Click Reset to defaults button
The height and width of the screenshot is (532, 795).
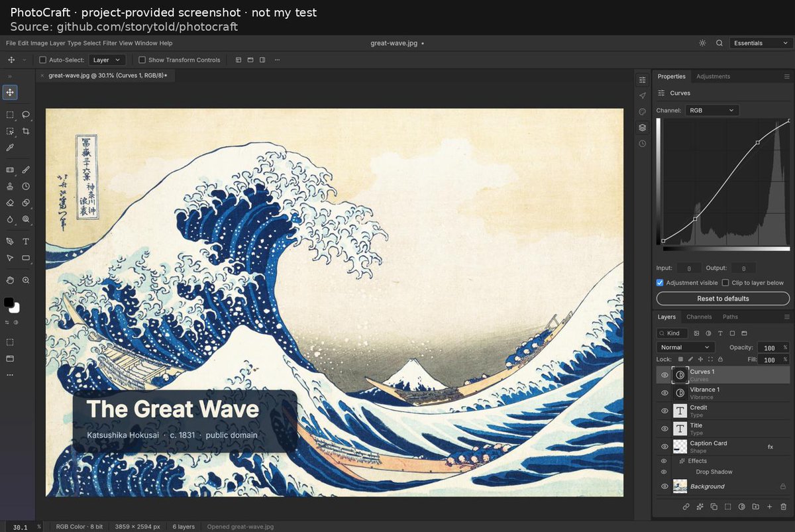(x=723, y=299)
